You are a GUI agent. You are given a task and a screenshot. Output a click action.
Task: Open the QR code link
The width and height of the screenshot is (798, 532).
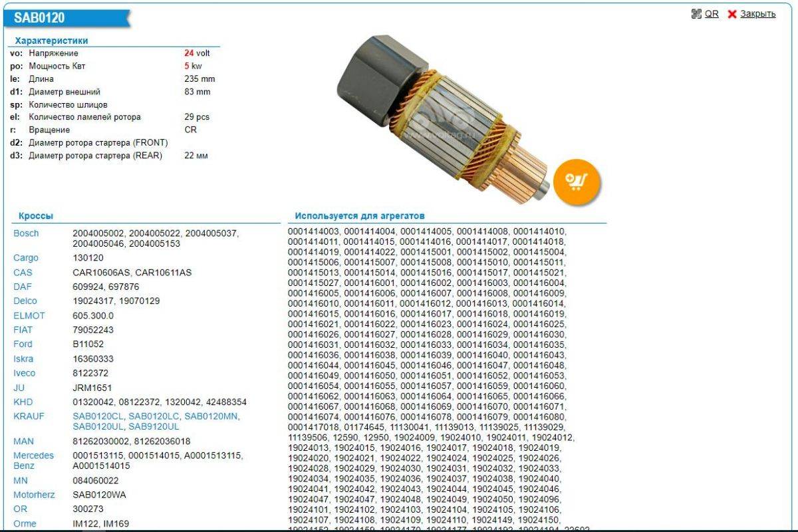[x=712, y=14]
